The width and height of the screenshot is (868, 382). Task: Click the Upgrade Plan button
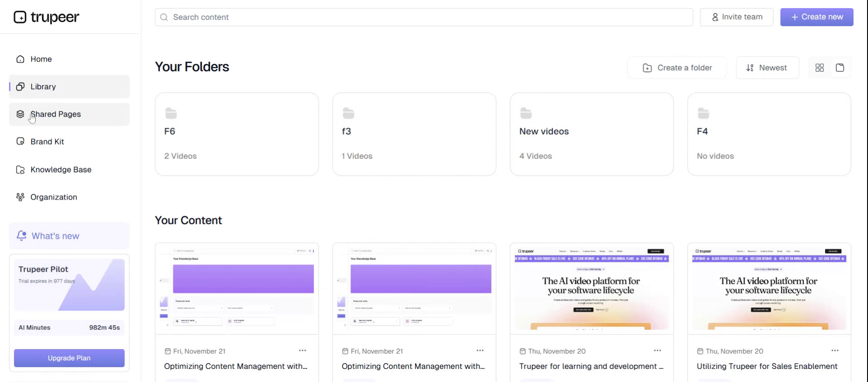point(69,358)
